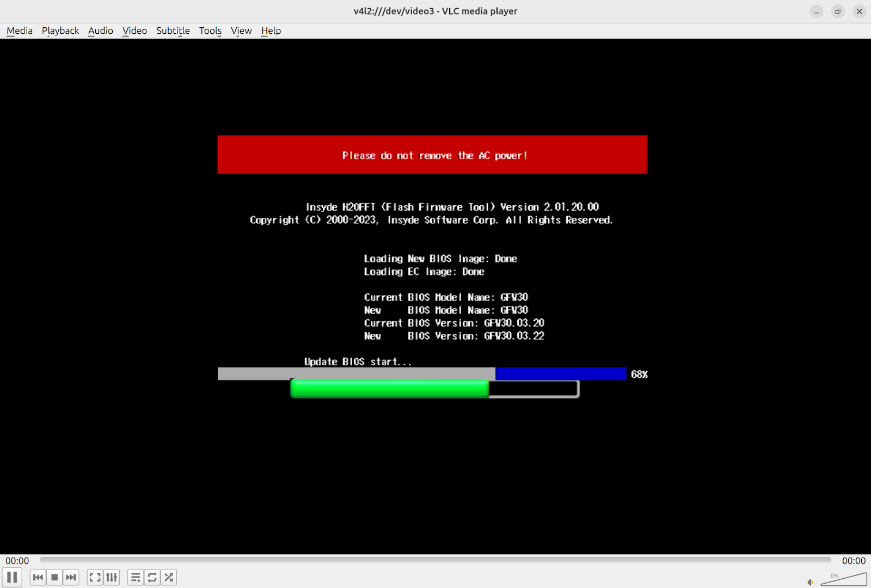Screen dimensions: 871x588
Task: Click the Insyde H2OFFT version line
Action: pos(452,207)
